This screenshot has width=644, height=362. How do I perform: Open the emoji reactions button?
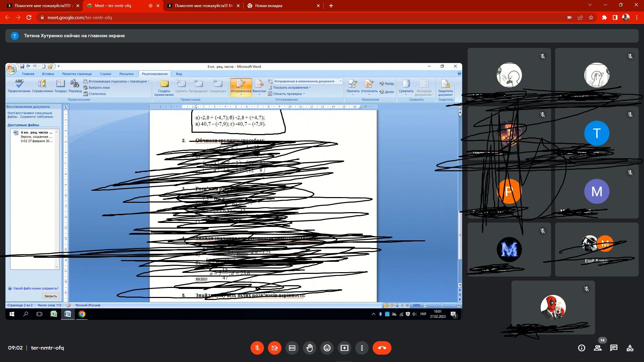pos(327,348)
